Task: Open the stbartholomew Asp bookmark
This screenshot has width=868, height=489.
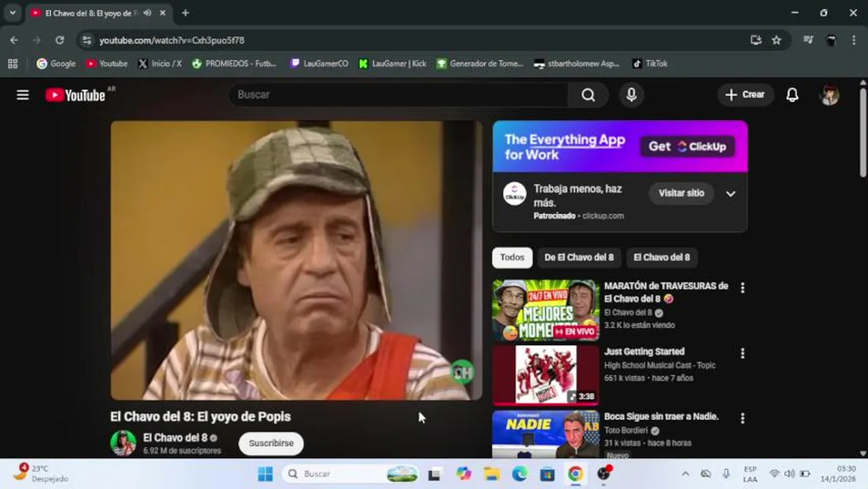Action: coord(577,63)
